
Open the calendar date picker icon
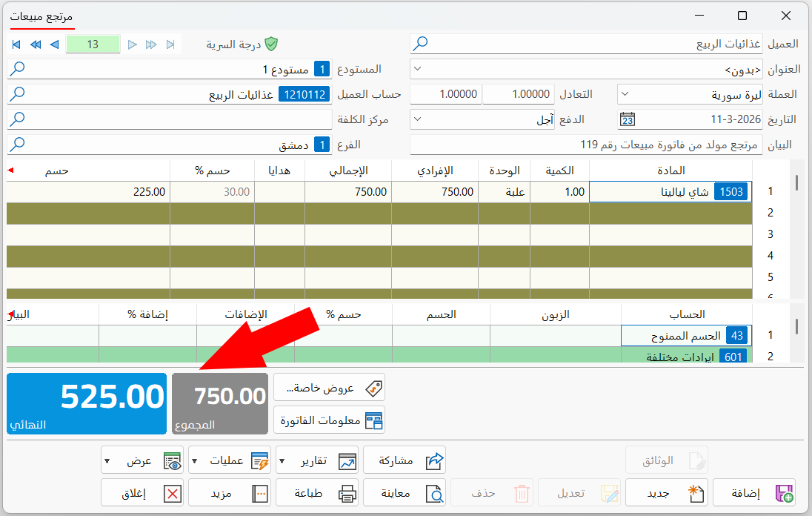[x=627, y=119]
